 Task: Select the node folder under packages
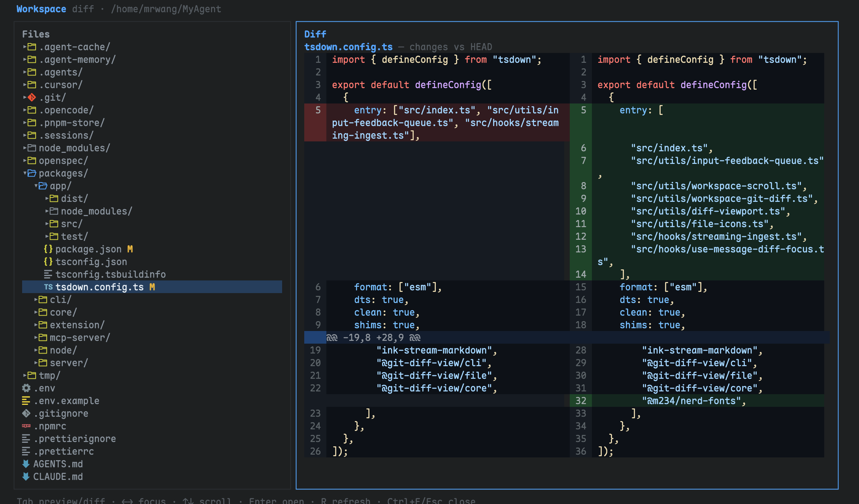pos(63,350)
